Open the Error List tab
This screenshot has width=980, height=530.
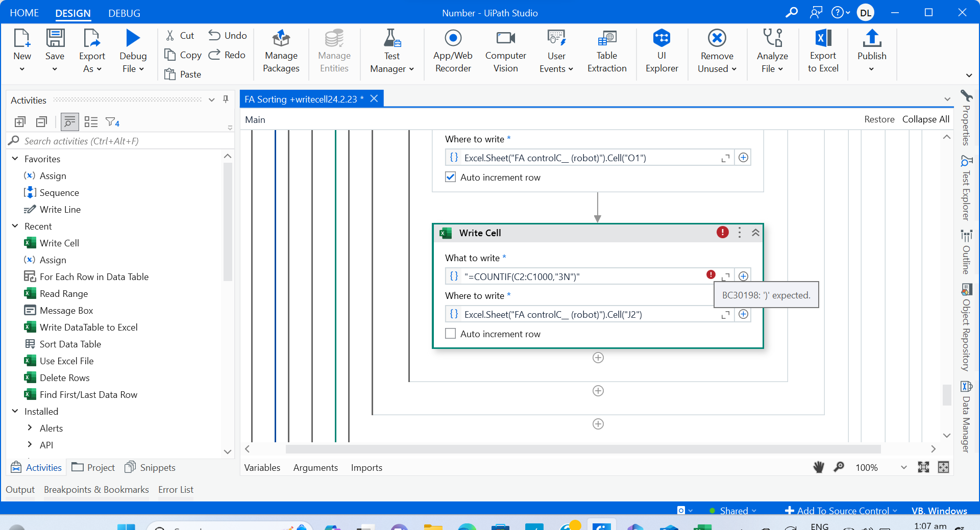click(x=176, y=490)
